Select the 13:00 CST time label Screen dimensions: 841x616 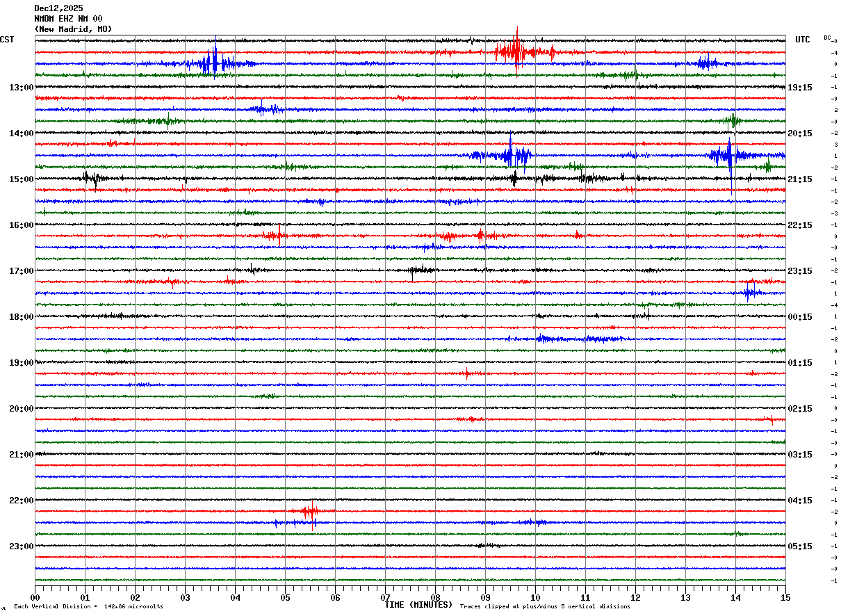tap(21, 88)
